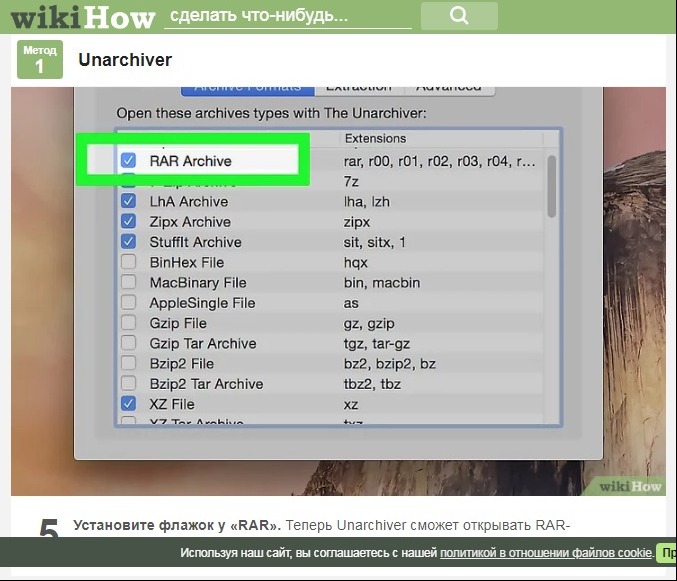Image resolution: width=677 pixels, height=581 pixels.
Task: Enable the Bzip2 Tar Archive checkbox
Action: 128,384
